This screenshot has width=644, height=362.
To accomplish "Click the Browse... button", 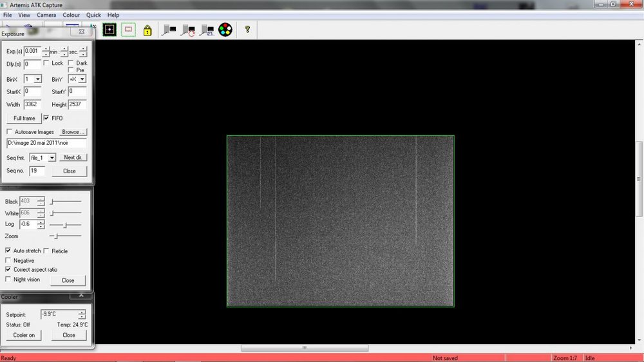I will (73, 132).
